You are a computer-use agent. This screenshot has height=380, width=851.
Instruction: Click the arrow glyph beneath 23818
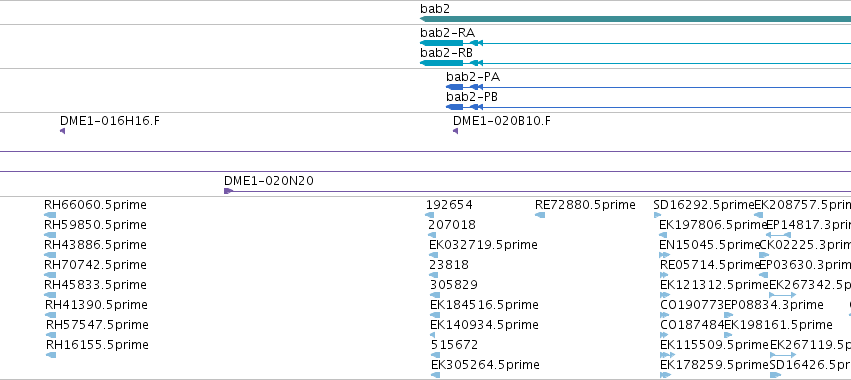434,275
